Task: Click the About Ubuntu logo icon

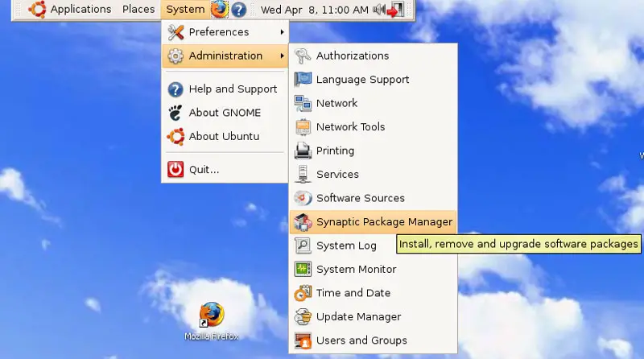Action: point(175,136)
